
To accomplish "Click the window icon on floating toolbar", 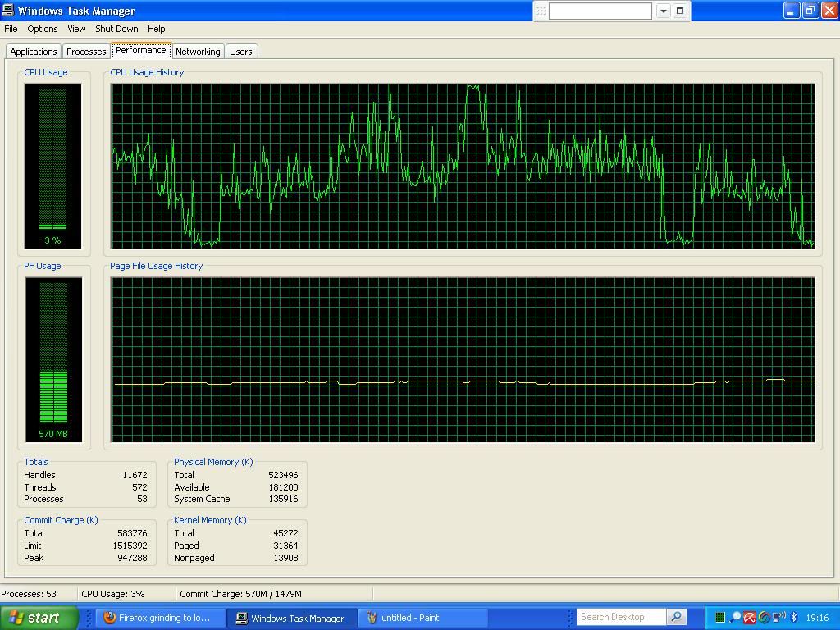I will tap(680, 11).
